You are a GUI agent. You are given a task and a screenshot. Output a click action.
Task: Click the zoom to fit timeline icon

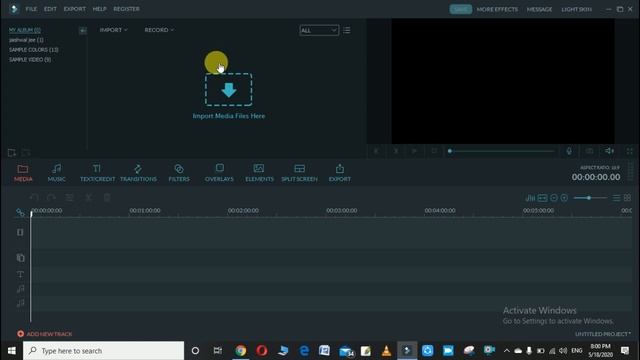(542, 198)
